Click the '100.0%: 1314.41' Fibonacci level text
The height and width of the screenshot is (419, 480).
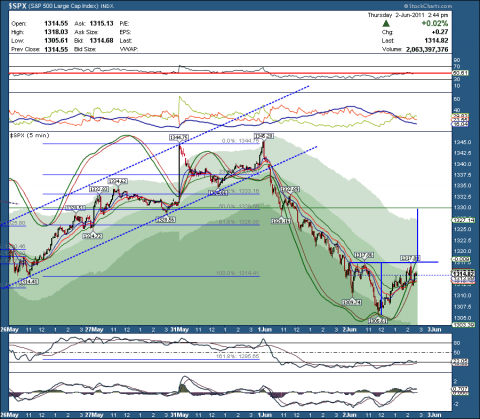(237, 273)
